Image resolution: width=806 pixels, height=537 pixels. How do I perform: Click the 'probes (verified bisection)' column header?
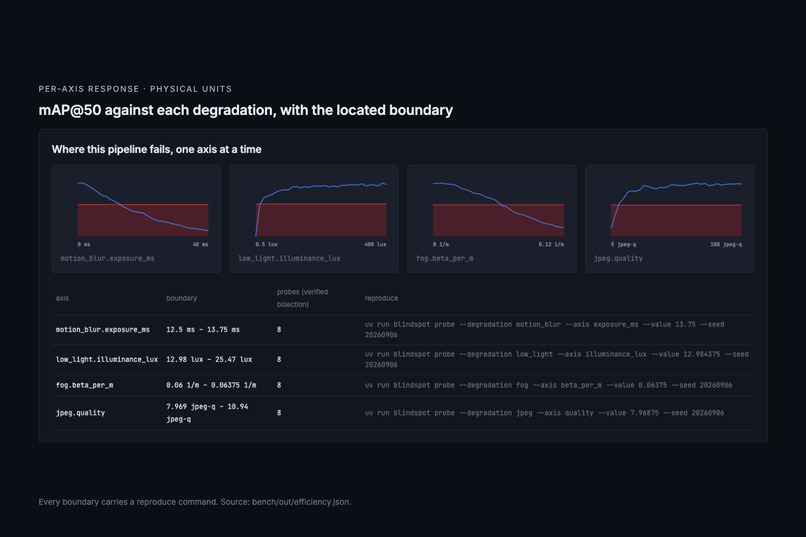click(302, 298)
